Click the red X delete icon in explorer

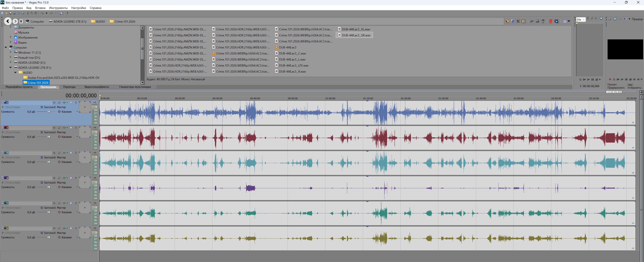pos(518,21)
